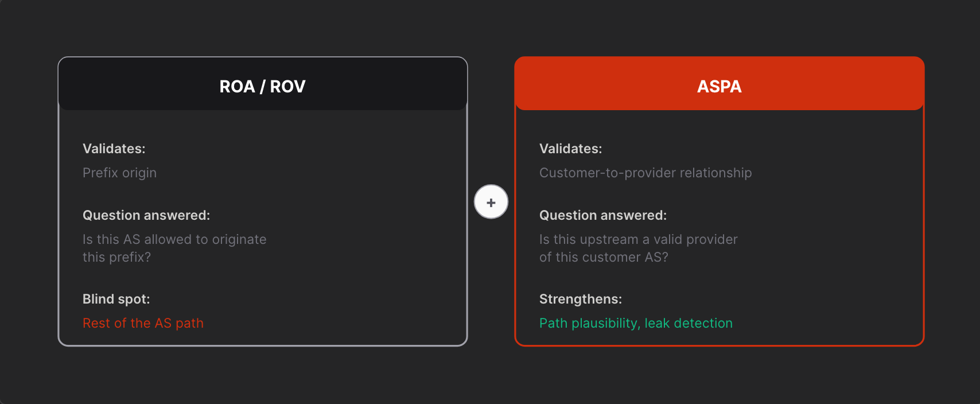
Task: Click the Validates label in the ASPA card
Action: tap(571, 149)
